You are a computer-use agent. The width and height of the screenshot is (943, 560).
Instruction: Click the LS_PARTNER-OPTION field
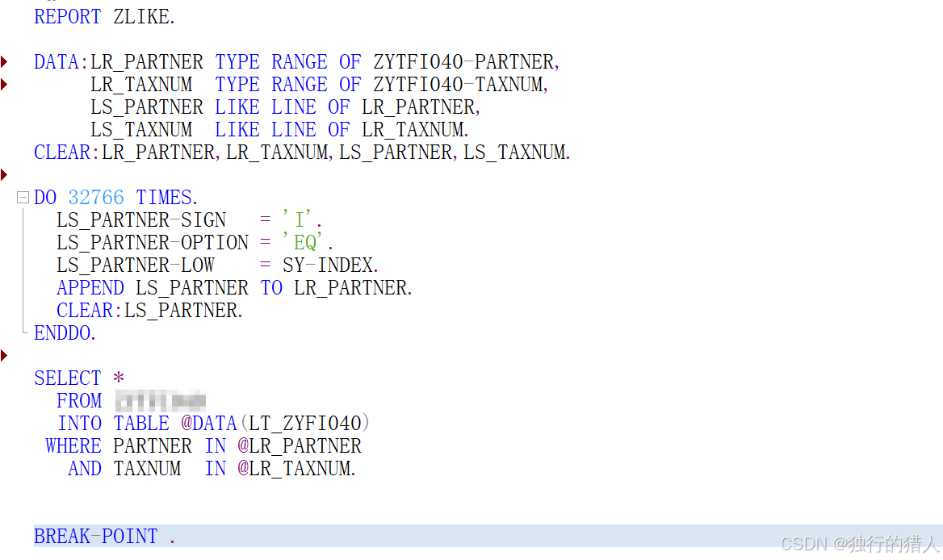[153, 243]
